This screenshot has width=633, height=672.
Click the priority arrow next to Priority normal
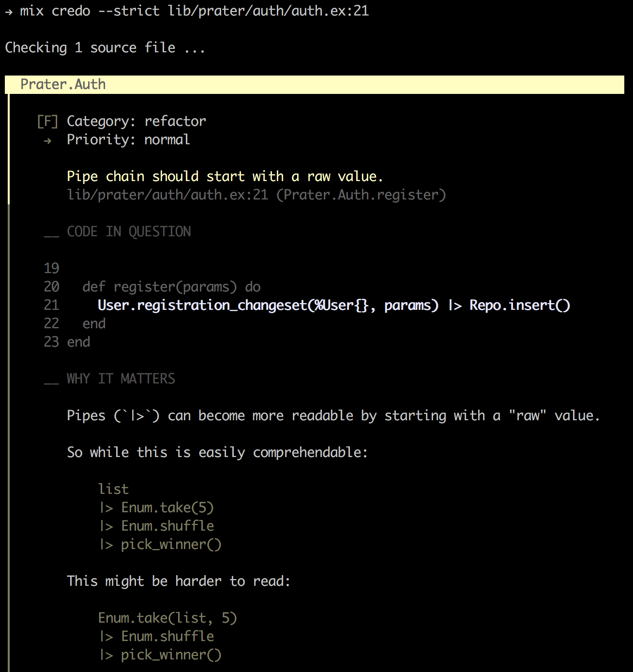click(48, 141)
